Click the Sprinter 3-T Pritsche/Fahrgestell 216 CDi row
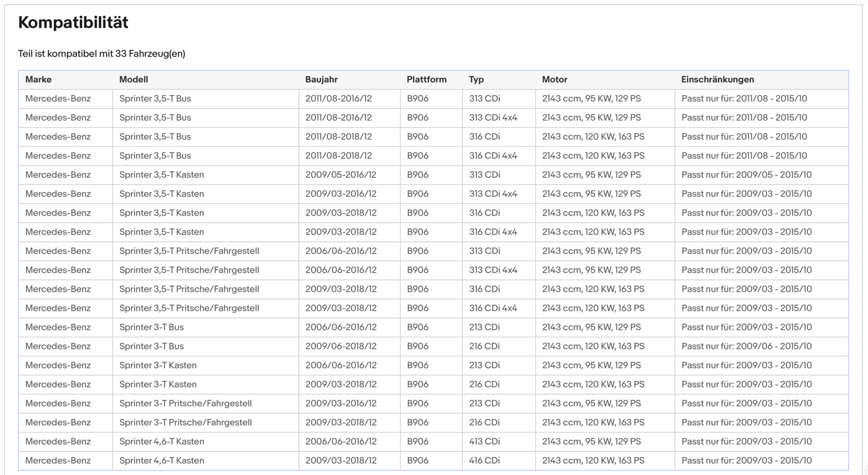The image size is (868, 475). pos(433,422)
